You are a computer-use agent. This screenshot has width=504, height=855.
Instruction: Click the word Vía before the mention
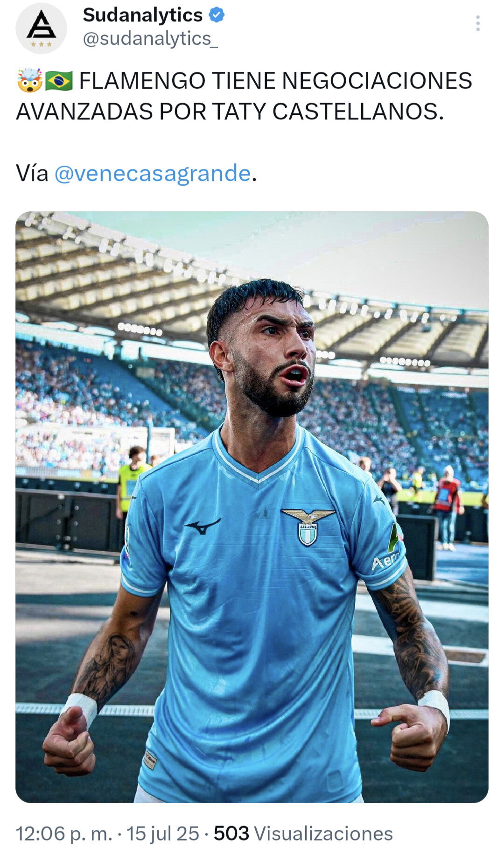tap(32, 173)
